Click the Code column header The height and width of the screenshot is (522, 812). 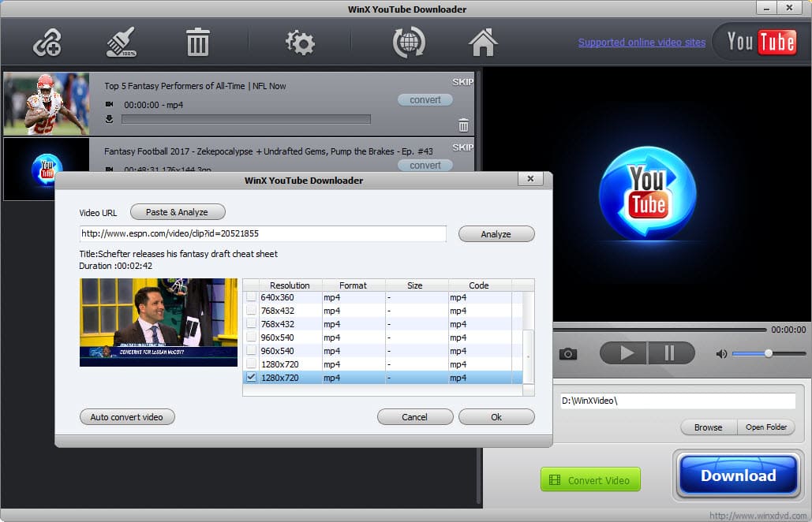[x=479, y=285]
